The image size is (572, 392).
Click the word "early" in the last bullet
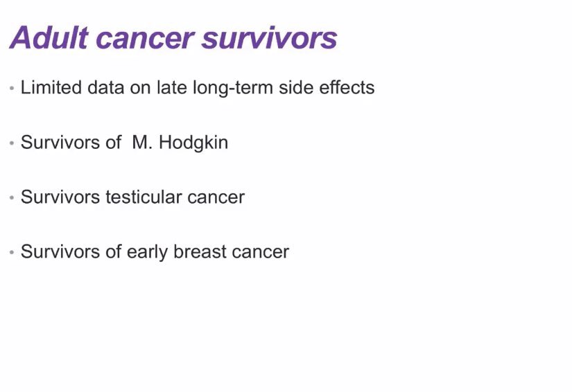[147, 252]
